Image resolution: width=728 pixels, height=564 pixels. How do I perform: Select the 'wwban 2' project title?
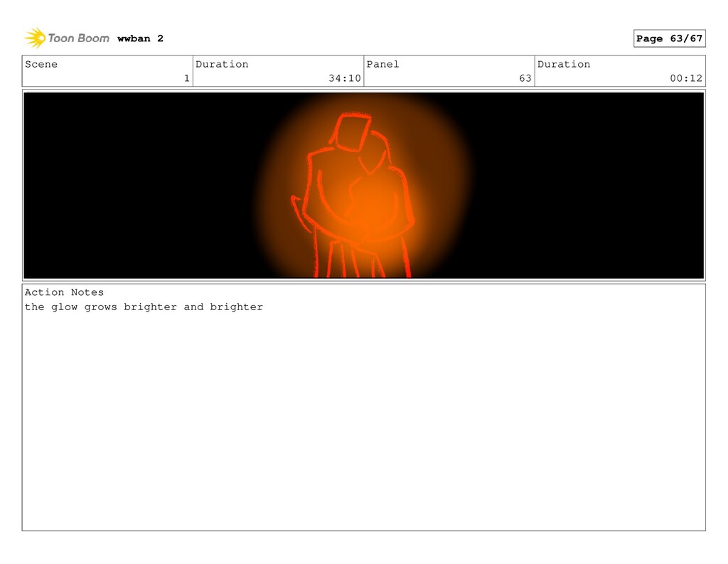point(140,38)
